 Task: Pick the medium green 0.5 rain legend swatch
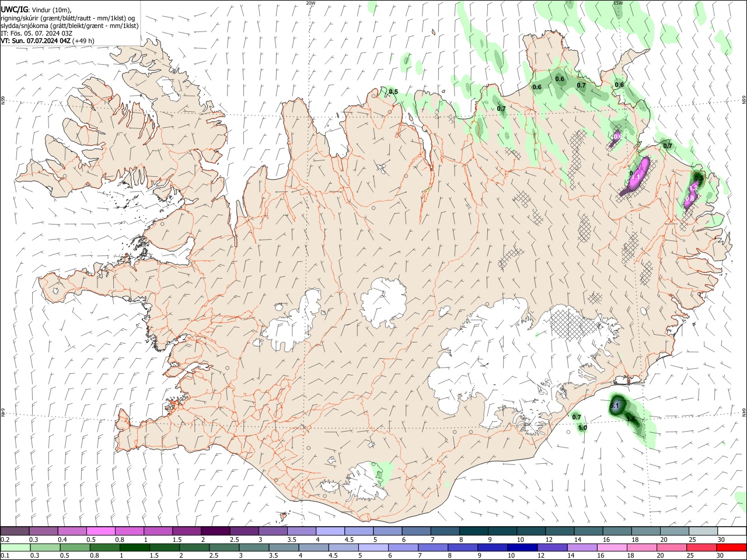[x=74, y=547]
